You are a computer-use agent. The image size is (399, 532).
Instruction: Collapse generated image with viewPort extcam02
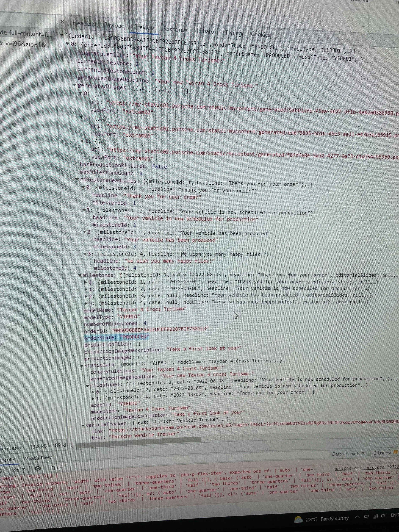[81, 93]
